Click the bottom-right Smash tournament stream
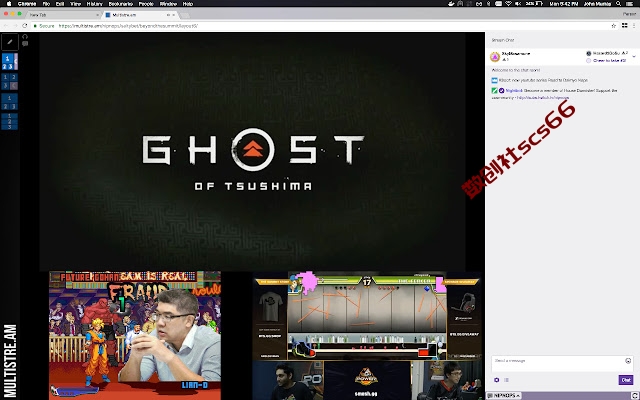 click(x=367, y=336)
